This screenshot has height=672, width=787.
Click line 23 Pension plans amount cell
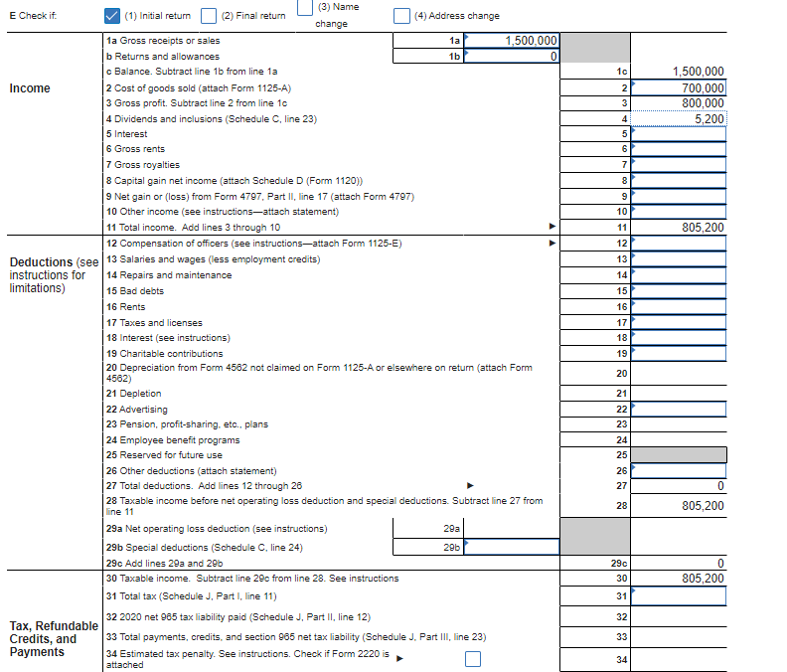pos(678,424)
